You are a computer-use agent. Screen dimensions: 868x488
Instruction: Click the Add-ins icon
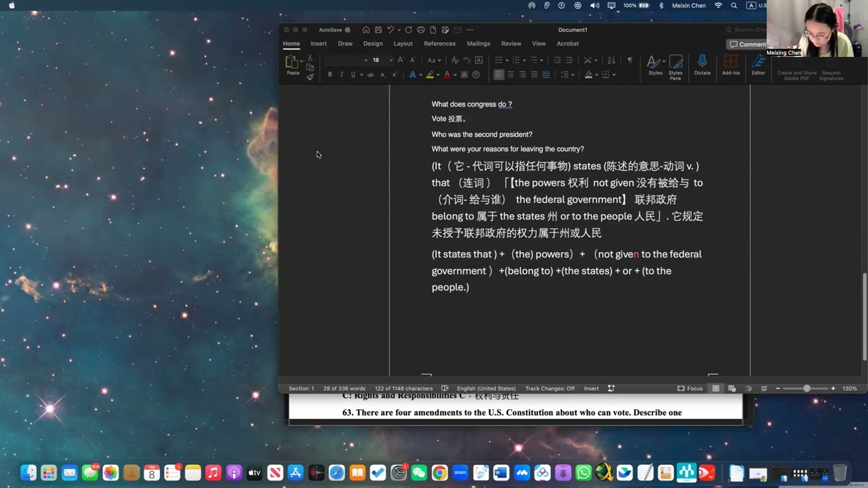[x=730, y=65]
